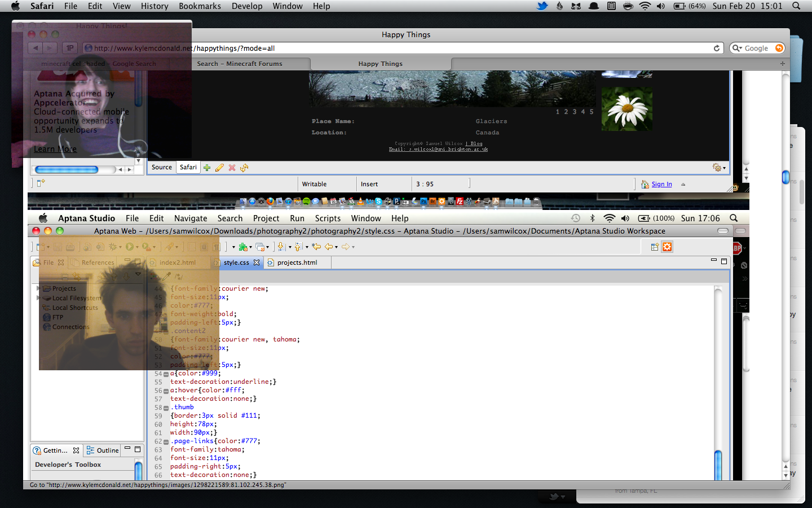Collapse the .thumb rule fold at line 58
Image resolution: width=812 pixels, height=508 pixels.
(x=166, y=408)
